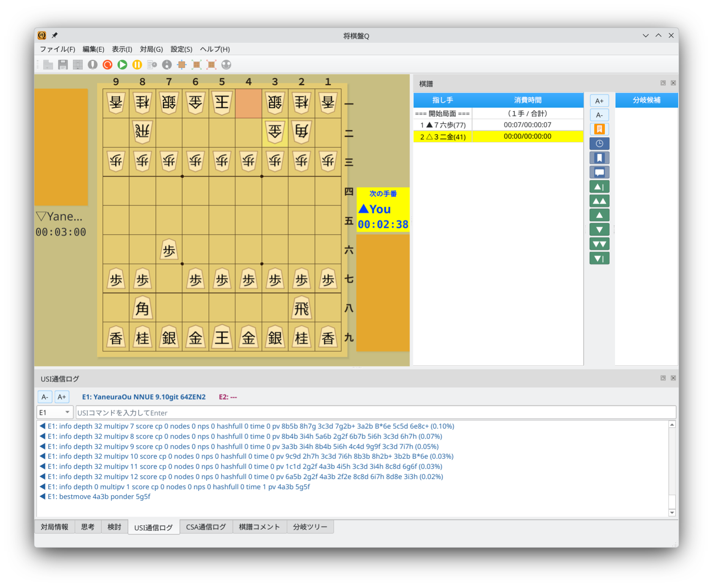Image resolution: width=713 pixels, height=588 pixels.
Task: Click the orange-red circular arrow toolbar icon
Action: click(x=108, y=65)
